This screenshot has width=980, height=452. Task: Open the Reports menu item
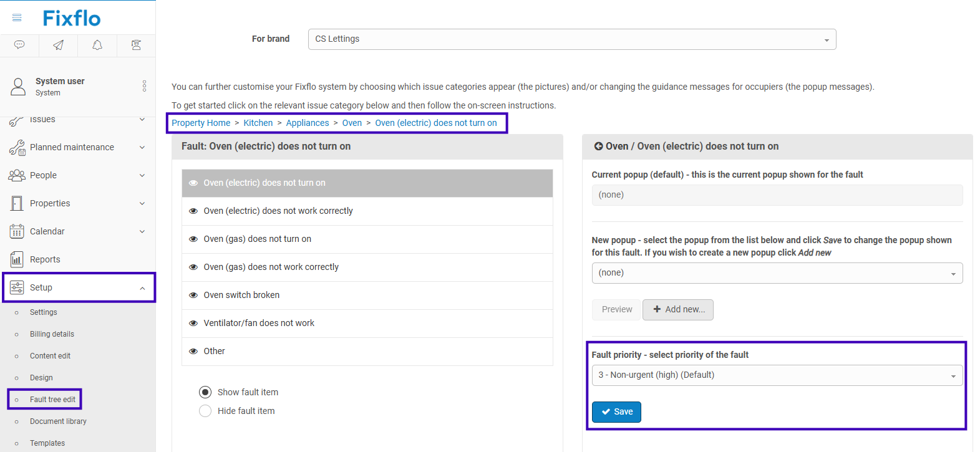(x=45, y=259)
